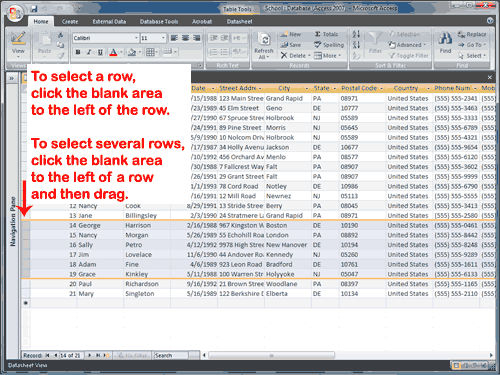Click the cell 'Billingsley'
The height and width of the screenshot is (375, 500).
[147, 216]
